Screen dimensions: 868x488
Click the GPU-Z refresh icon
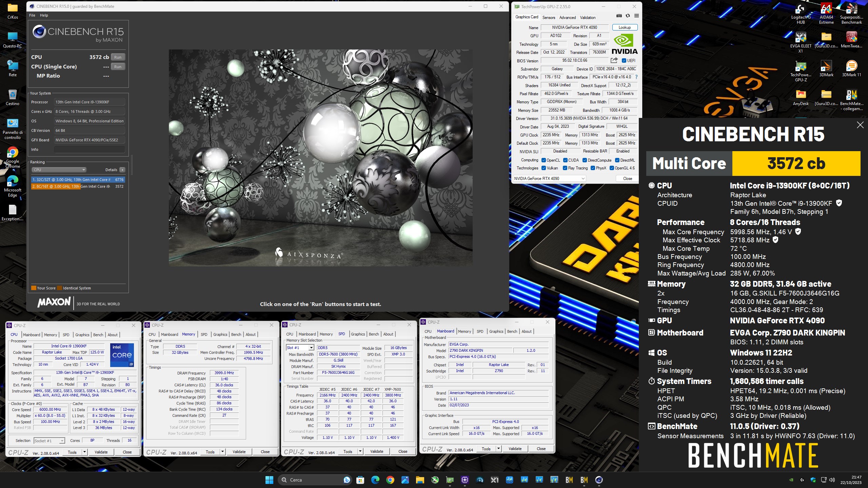tap(628, 16)
